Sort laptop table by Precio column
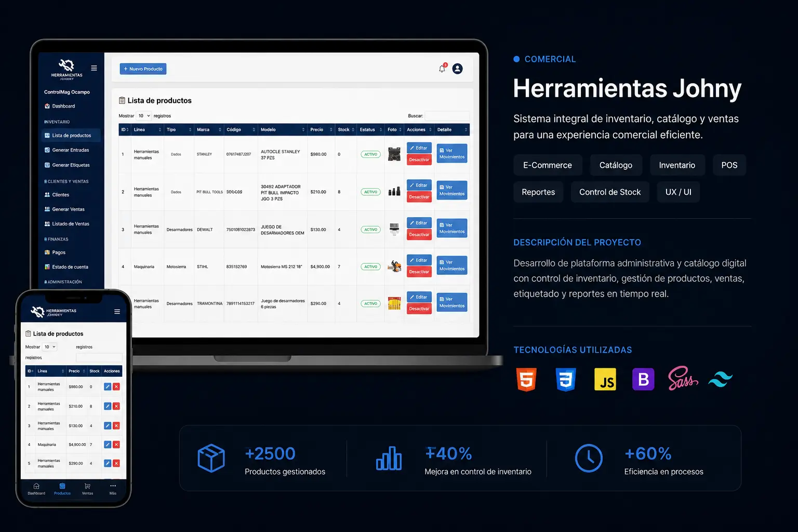The width and height of the screenshot is (798, 532). 321,130
